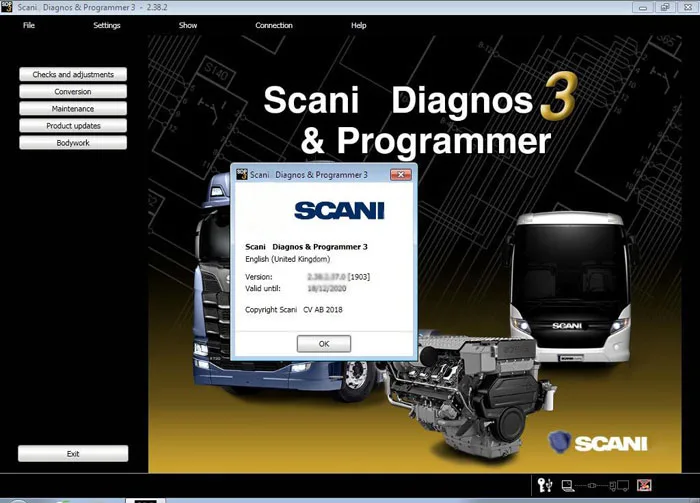
Task: Open the Help menu
Action: pyautogui.click(x=358, y=25)
